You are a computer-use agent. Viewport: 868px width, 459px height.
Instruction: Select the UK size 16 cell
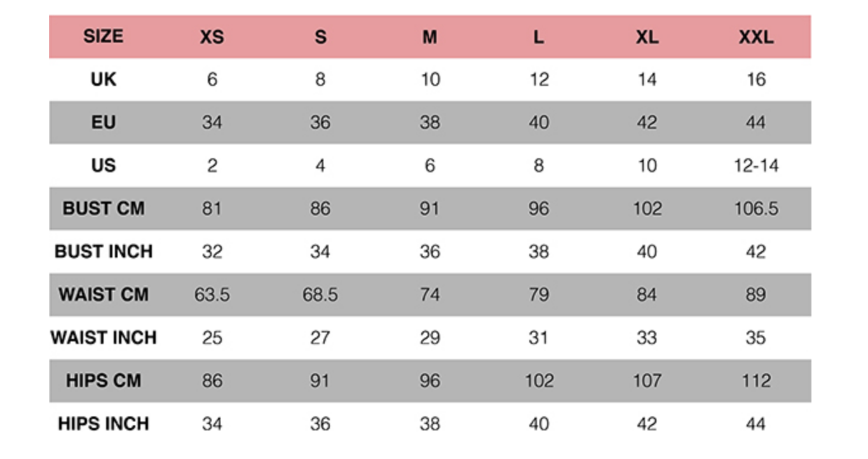pyautogui.click(x=756, y=79)
